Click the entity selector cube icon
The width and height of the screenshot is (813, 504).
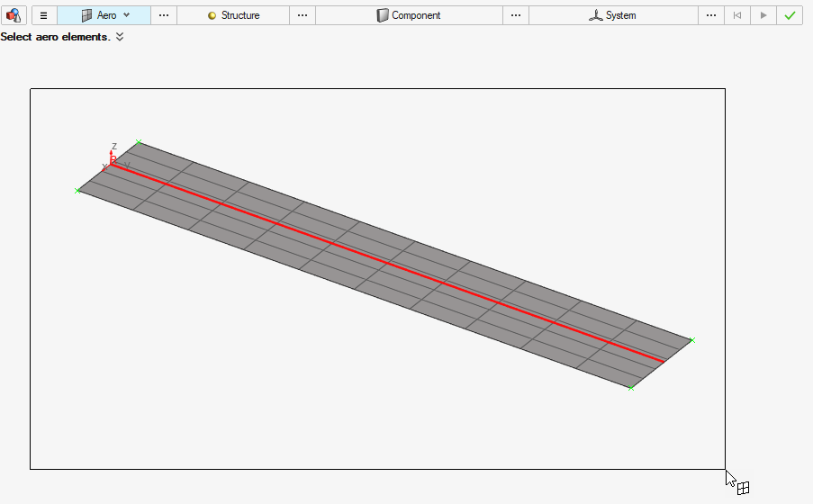14,15
